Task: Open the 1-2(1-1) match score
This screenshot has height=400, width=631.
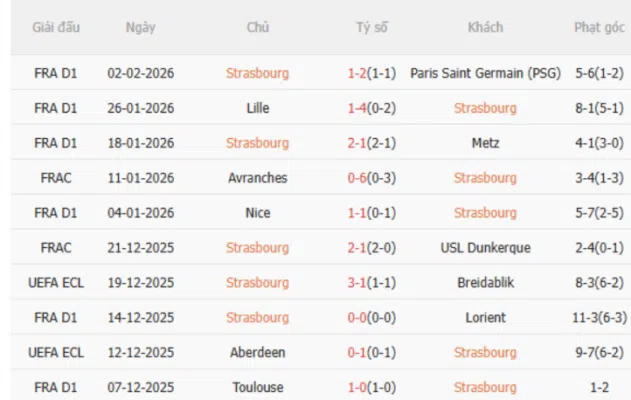Action: click(x=372, y=72)
